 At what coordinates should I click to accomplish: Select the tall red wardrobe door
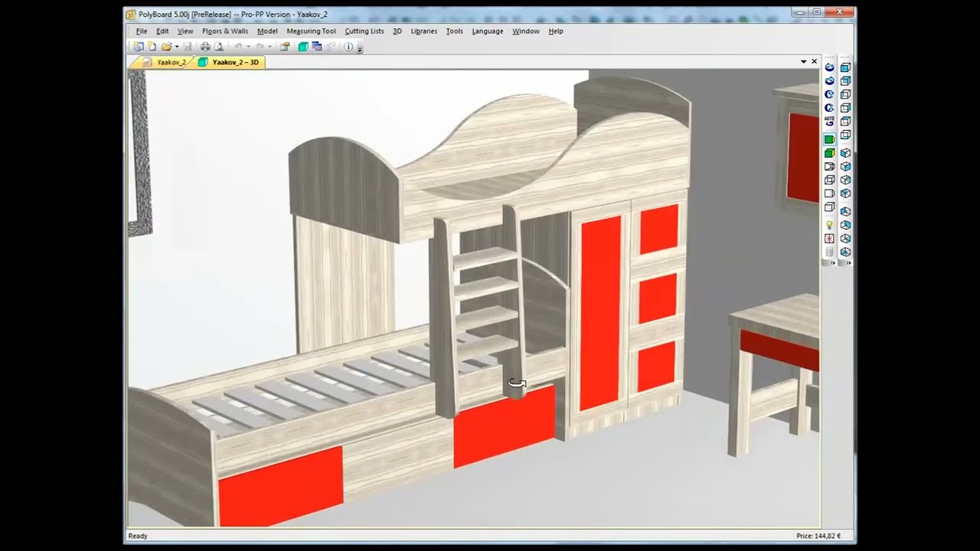coord(600,312)
